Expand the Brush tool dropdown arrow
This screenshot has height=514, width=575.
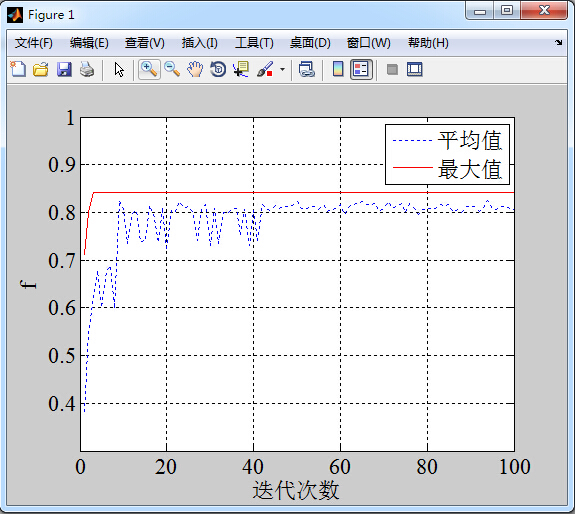(282, 69)
